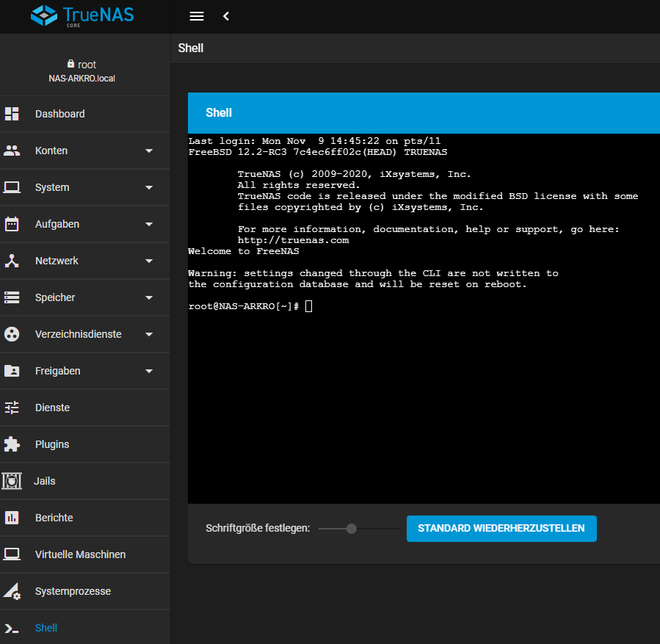Expand the Netzwerk menu arrow

(149, 261)
